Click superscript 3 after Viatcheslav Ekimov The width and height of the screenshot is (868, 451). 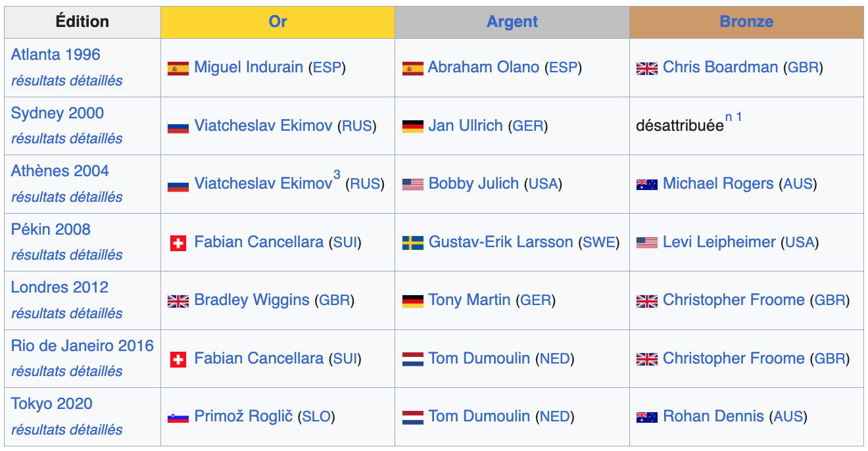point(337,176)
